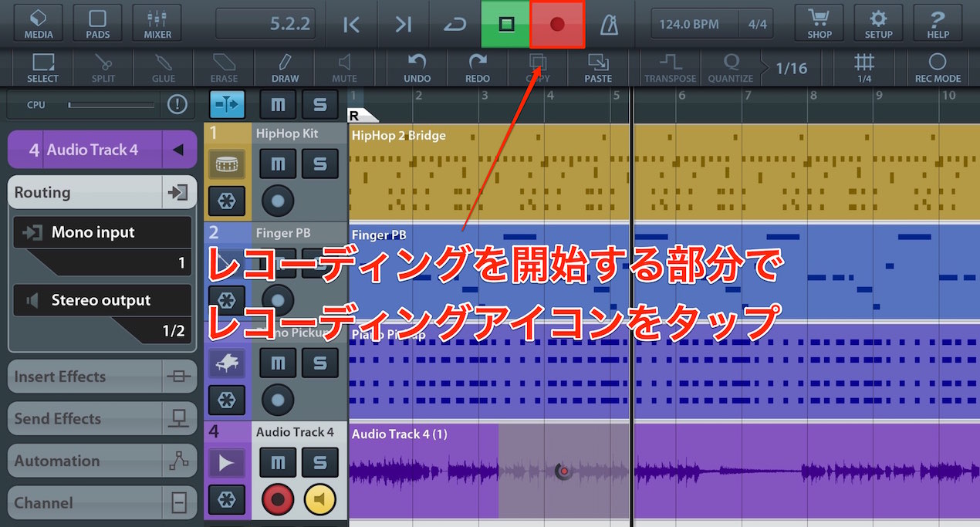Screen dimensions: 980x527
Task: Open the MEDIA browser
Action: (x=39, y=24)
